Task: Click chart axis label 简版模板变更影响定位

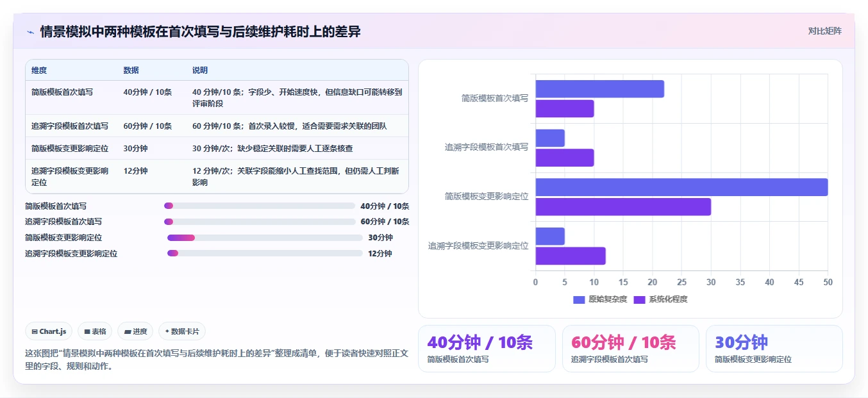Action: (x=487, y=197)
